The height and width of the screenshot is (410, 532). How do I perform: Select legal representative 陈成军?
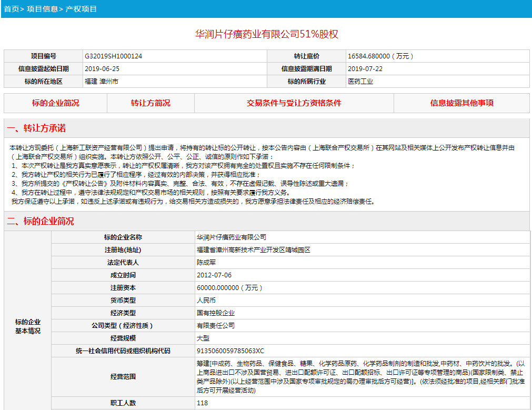point(206,262)
